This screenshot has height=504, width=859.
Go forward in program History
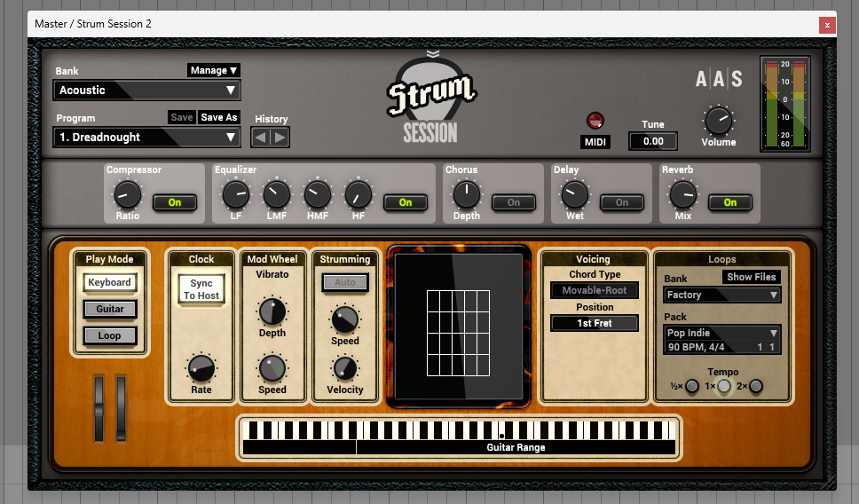280,138
